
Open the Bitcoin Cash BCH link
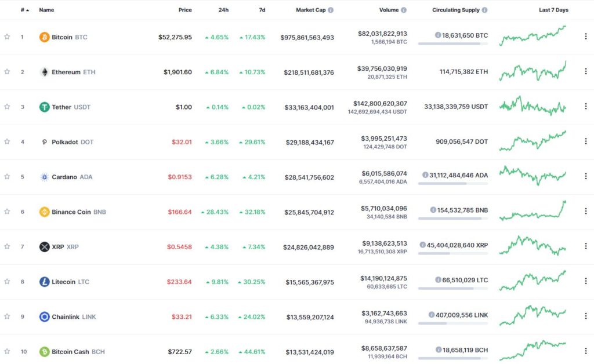78,351
